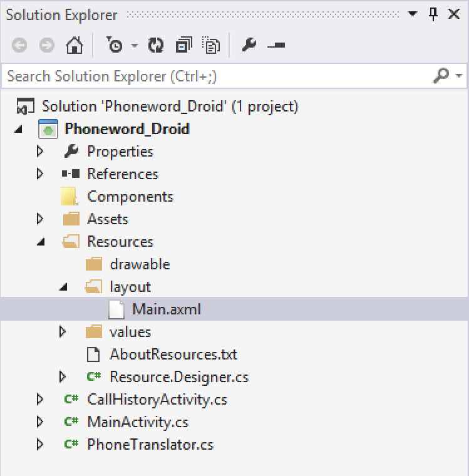Expand the References node
This screenshot has width=469, height=476.
[x=41, y=174]
